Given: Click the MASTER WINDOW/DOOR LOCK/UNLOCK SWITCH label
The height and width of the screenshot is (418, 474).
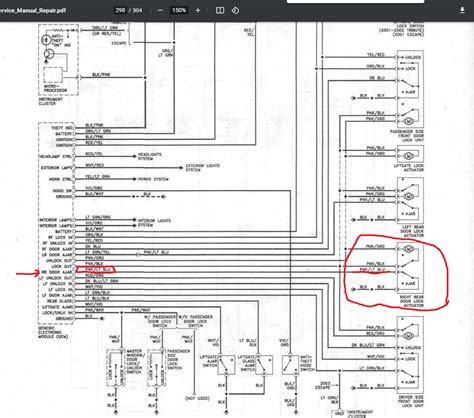Looking at the screenshot, I should (136, 362).
